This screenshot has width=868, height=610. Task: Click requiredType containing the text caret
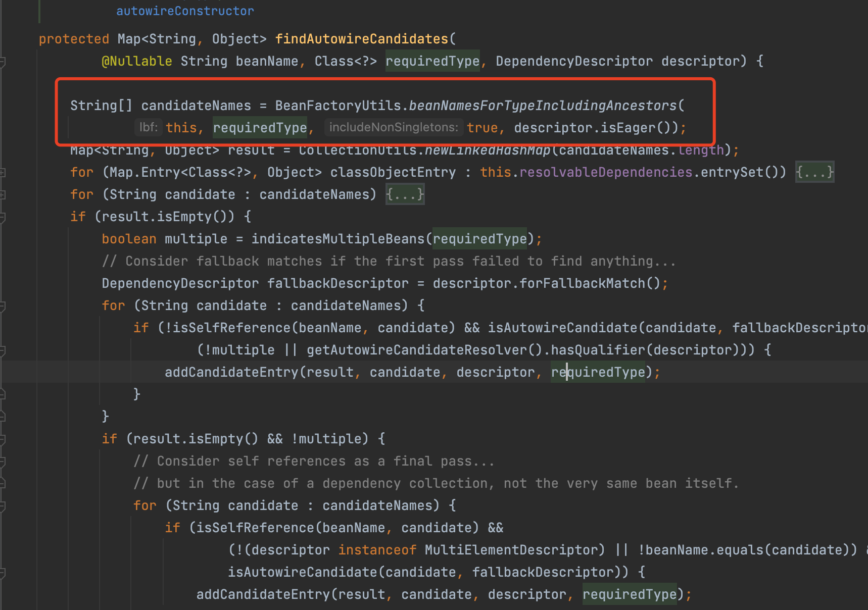point(598,372)
